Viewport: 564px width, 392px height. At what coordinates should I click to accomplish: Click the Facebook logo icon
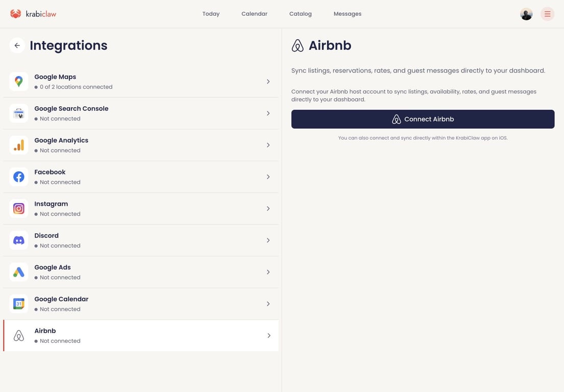tap(19, 177)
